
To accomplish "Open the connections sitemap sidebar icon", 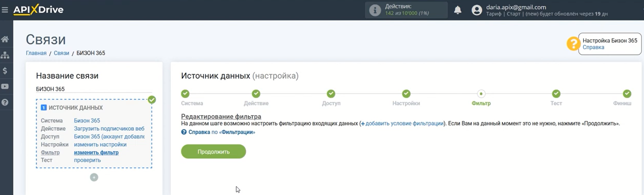I will click(5, 55).
